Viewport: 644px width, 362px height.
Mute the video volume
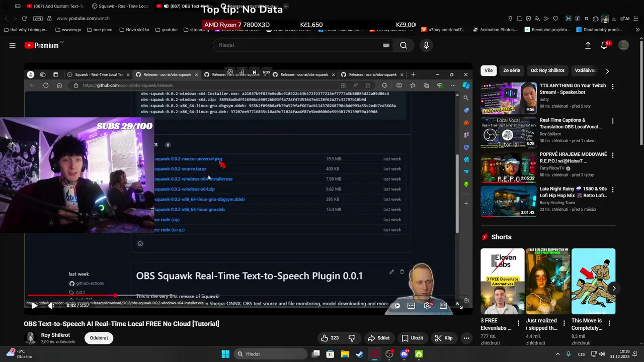51,305
